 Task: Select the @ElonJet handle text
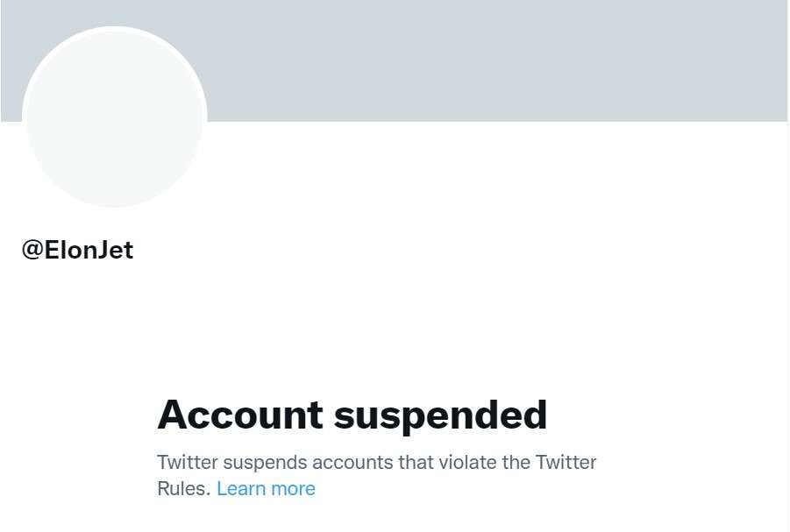[x=77, y=250]
